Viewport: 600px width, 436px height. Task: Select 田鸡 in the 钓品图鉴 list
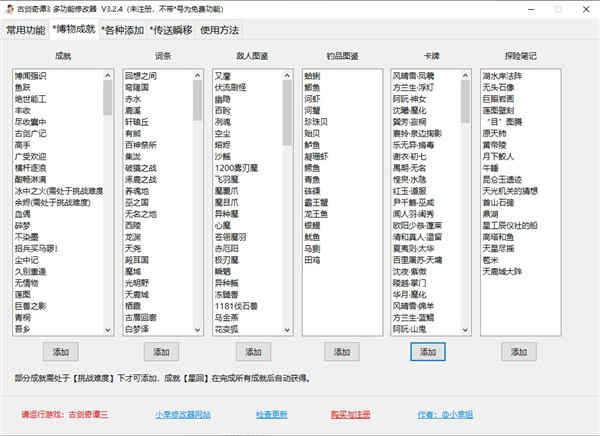pos(312,260)
